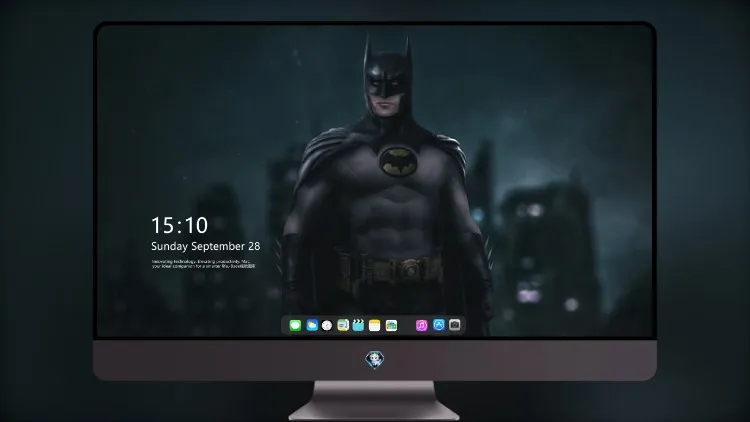Viewport: 750px width, 422px height.
Task: Click the bat emblem on Batman's chest
Action: (398, 162)
